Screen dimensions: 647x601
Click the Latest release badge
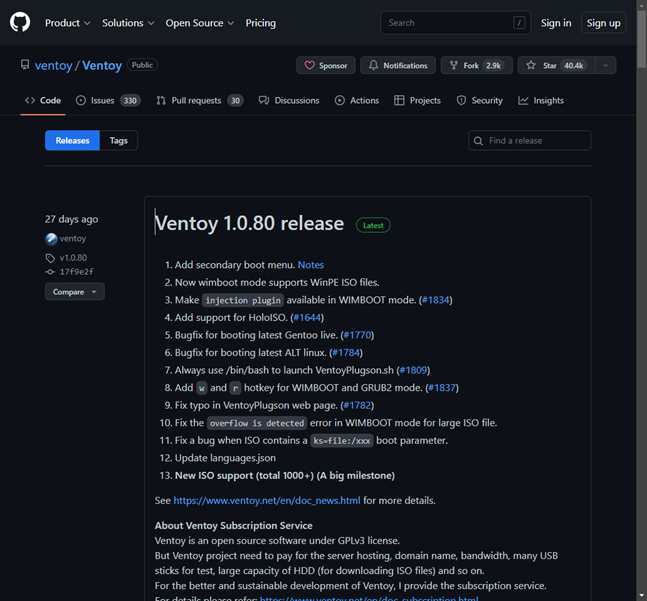point(373,225)
